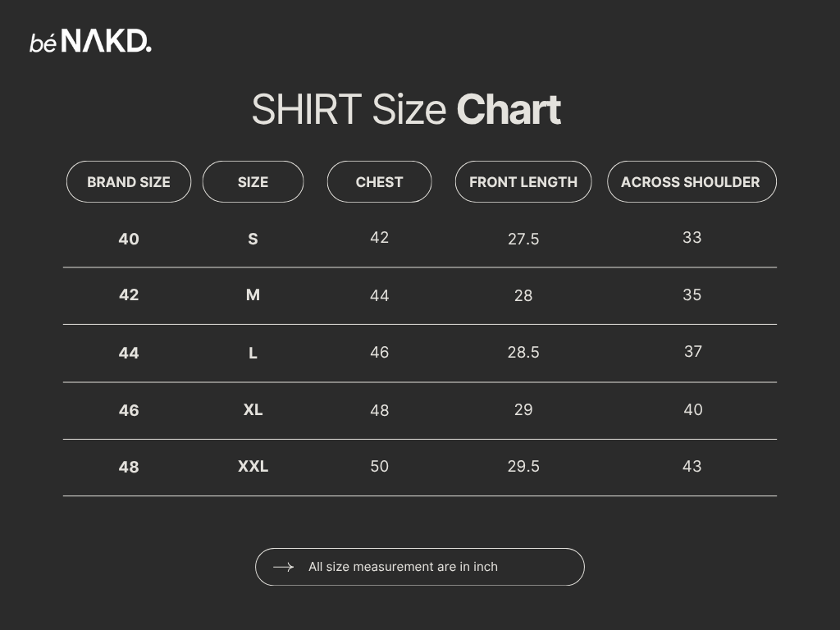The width and height of the screenshot is (840, 630).
Task: Click the SHIRT Size Chart title
Action: (406, 110)
